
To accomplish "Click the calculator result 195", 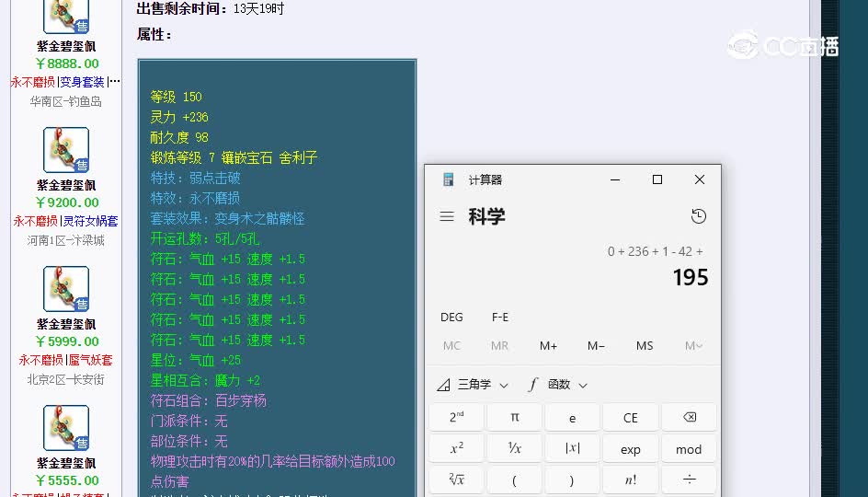I will click(691, 278).
